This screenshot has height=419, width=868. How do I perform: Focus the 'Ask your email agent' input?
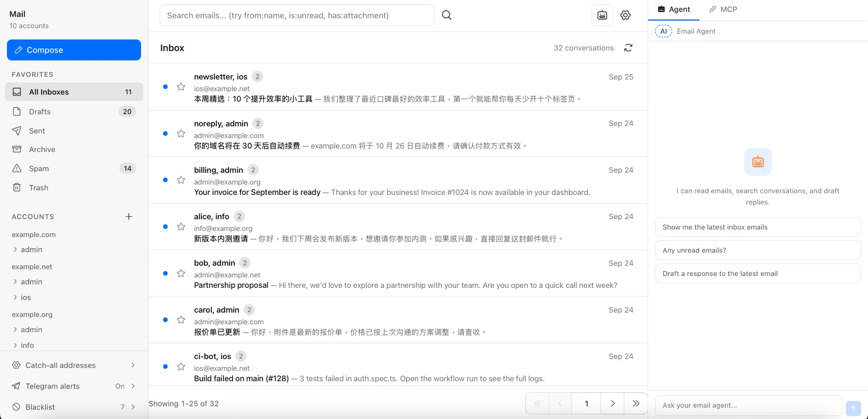tap(749, 406)
